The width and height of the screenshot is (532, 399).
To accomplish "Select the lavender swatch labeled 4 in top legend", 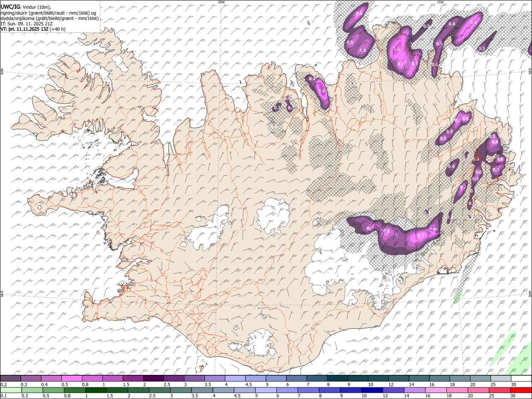I will [x=235, y=379].
